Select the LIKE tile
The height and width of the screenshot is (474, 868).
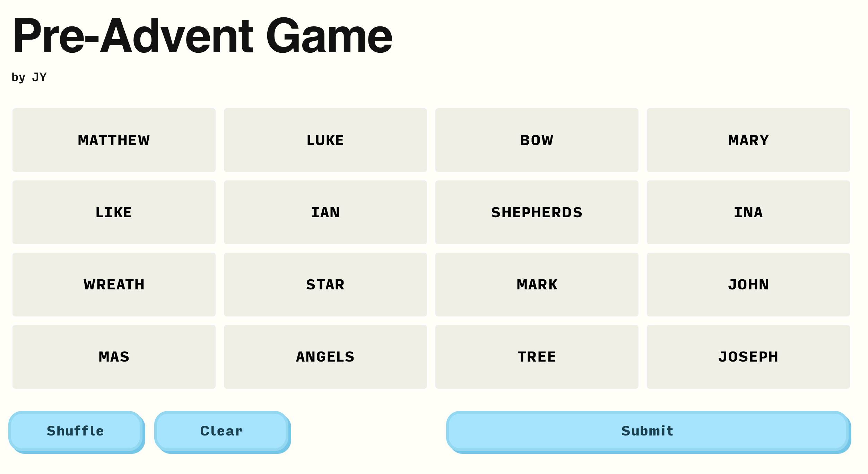click(114, 212)
